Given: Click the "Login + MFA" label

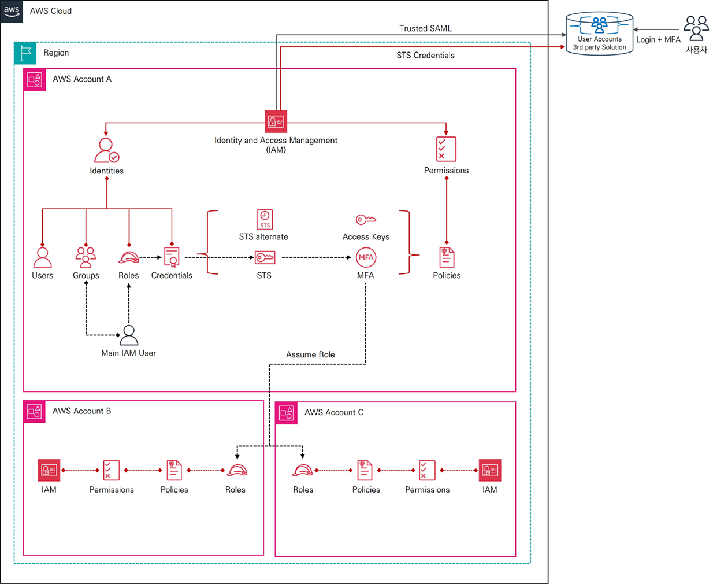Looking at the screenshot, I should pos(659,40).
